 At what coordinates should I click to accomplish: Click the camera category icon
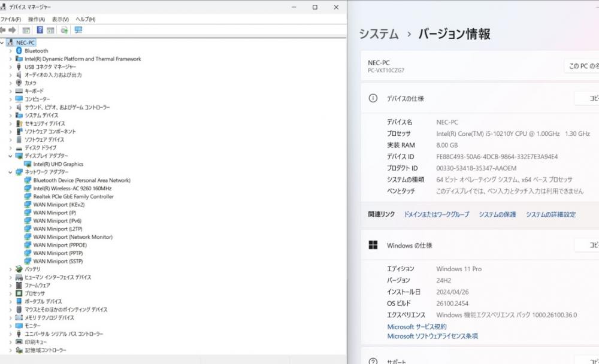19,83
